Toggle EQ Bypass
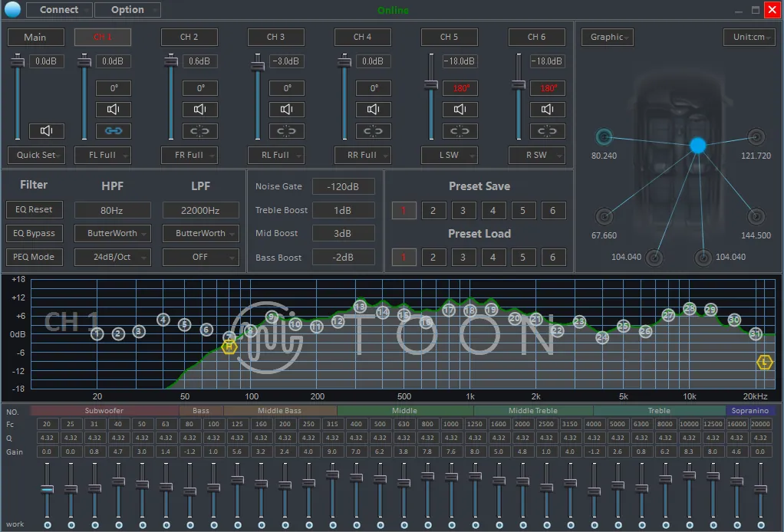The width and height of the screenshot is (784, 532). click(35, 233)
